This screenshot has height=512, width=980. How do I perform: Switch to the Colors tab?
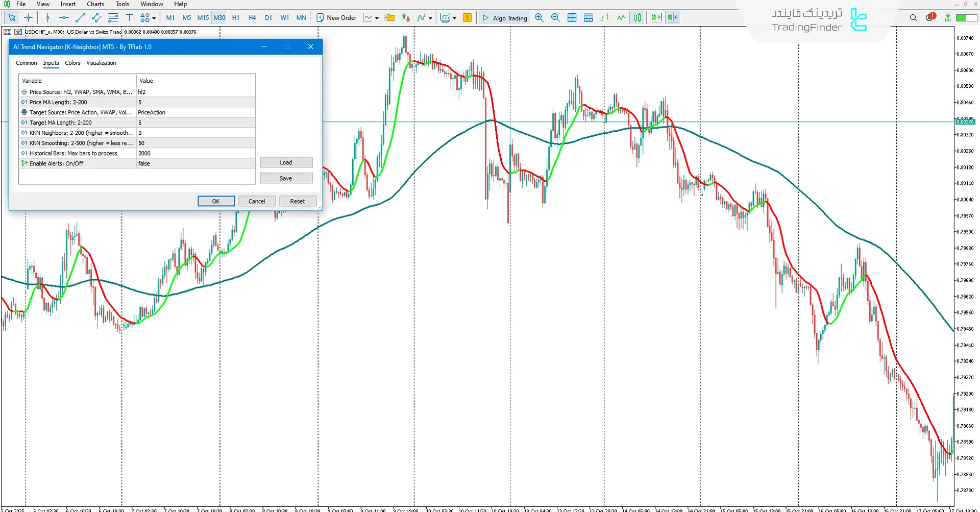pos(72,63)
